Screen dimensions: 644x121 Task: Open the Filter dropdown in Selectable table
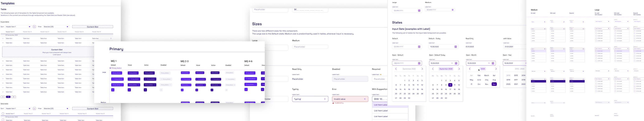(x=56, y=108)
